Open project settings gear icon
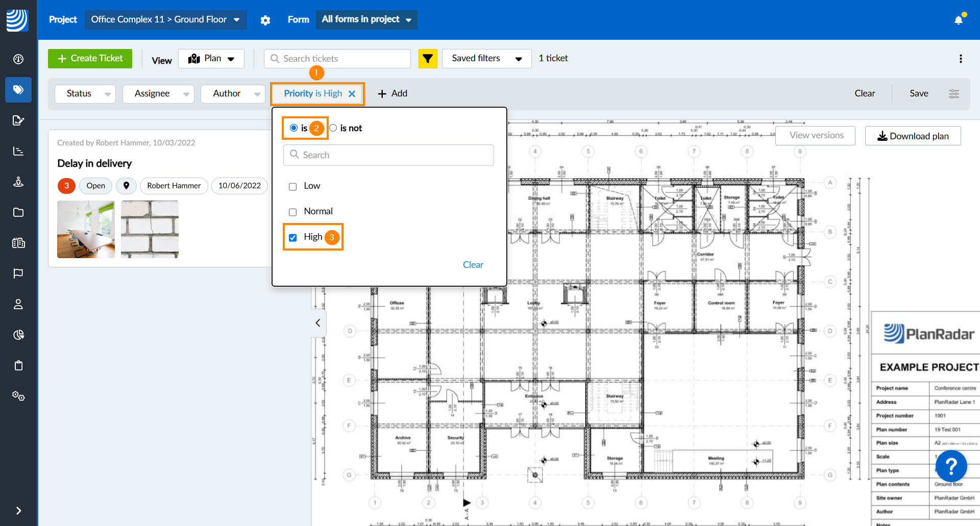980x526 pixels. (265, 20)
